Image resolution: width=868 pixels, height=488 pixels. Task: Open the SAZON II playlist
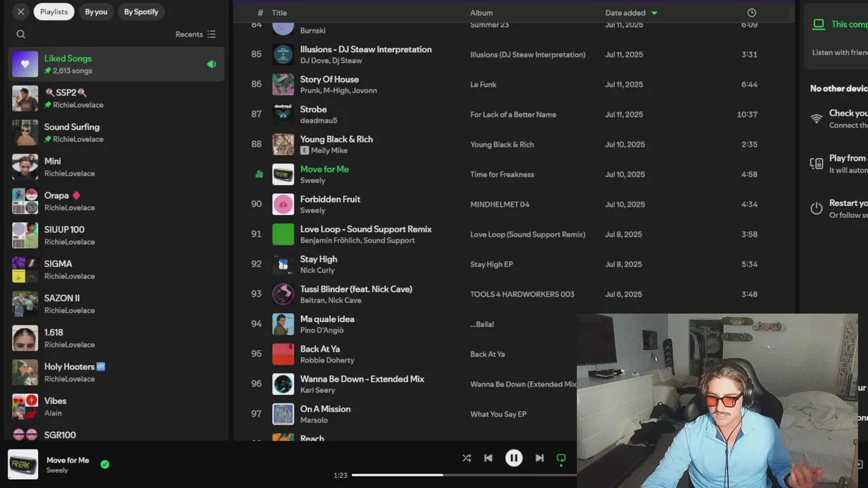116,304
